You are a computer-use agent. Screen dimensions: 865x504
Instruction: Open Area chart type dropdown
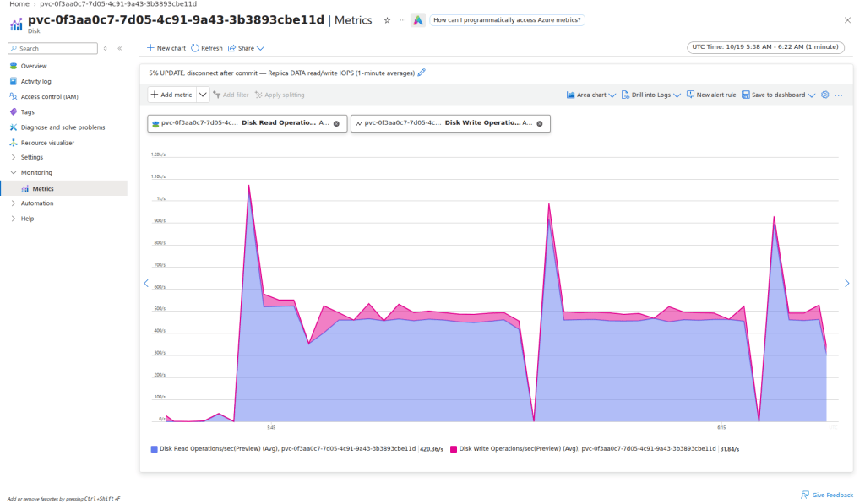pyautogui.click(x=590, y=95)
